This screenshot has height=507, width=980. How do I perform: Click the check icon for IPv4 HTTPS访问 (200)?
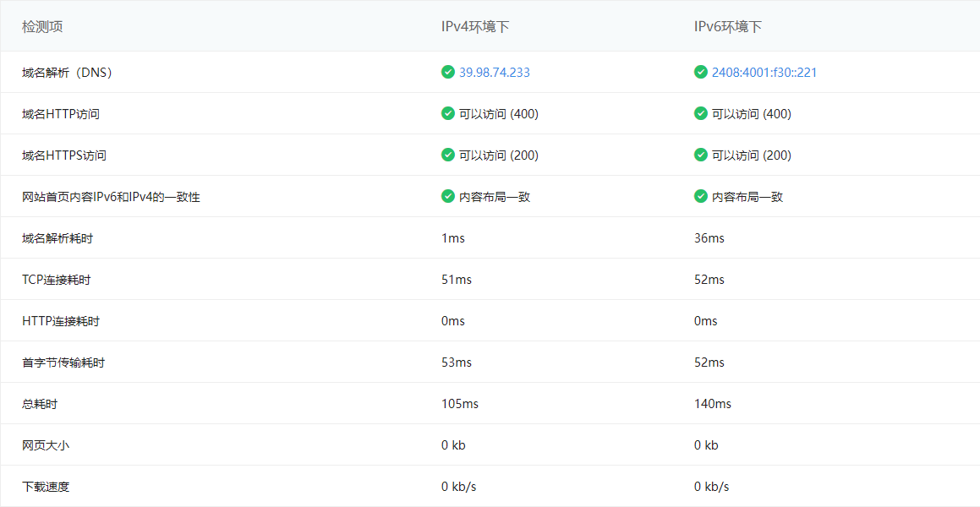[x=447, y=155]
